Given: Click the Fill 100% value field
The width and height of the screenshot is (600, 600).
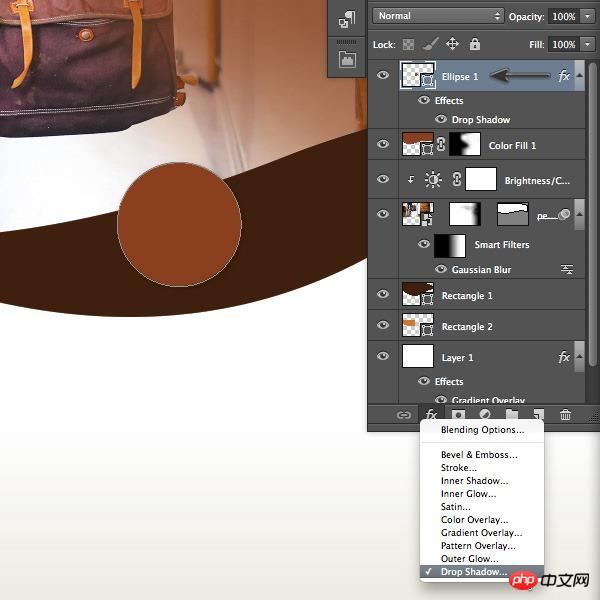Looking at the screenshot, I should [x=564, y=44].
